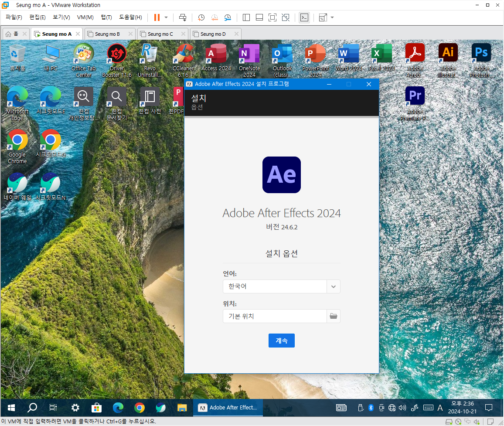Viewport: 504px width, 426px height.
Task: Open the 파일(F) menu in VMware
Action: pos(14,17)
